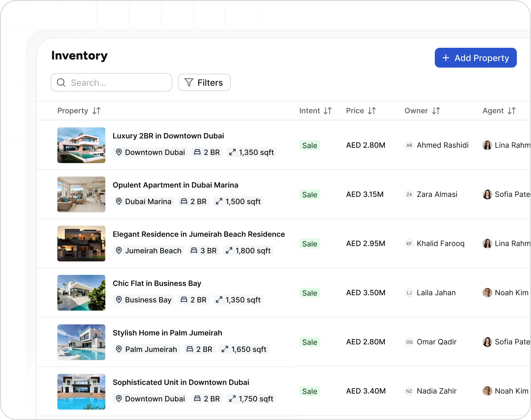Click location pin icon for Palm Jumeirah
The image size is (531, 420).
click(x=119, y=349)
